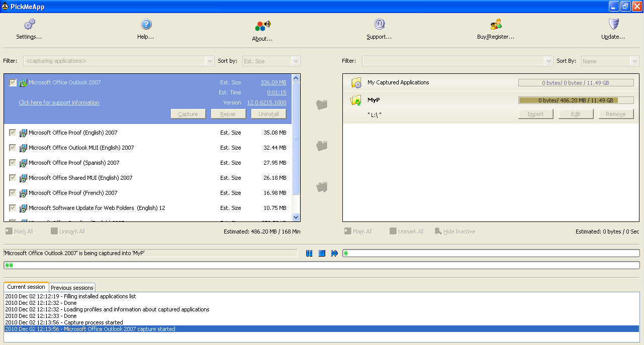Toggle checkbox for Office Proof (French) 2007

(x=13, y=193)
